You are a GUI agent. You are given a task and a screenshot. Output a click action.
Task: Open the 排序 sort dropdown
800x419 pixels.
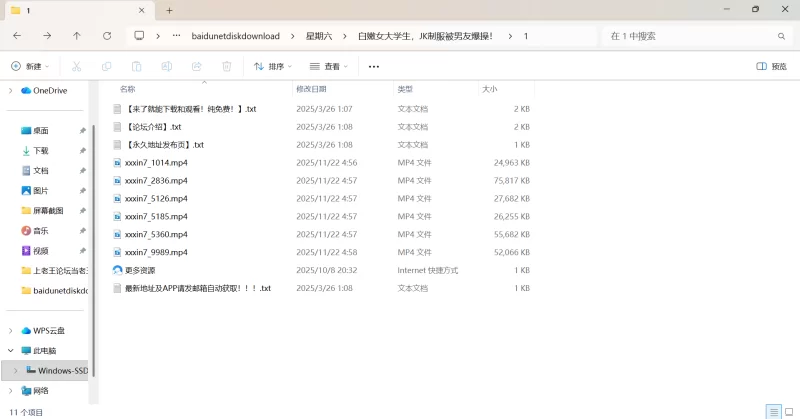273,67
